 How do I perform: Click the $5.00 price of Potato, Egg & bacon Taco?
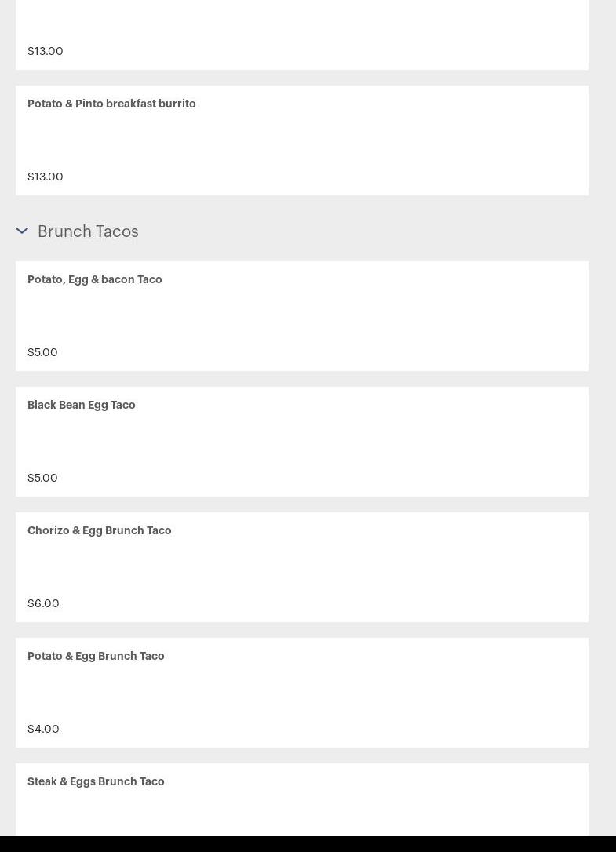click(x=42, y=352)
